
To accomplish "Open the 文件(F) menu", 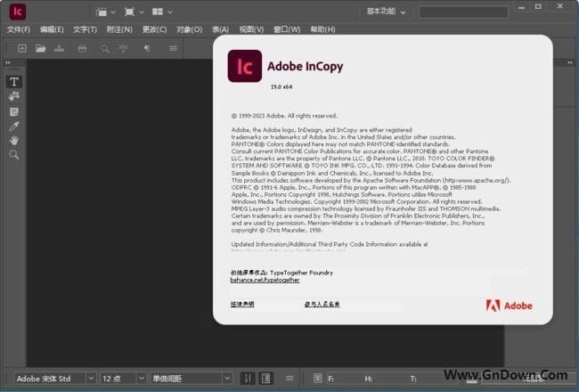I will pyautogui.click(x=19, y=29).
